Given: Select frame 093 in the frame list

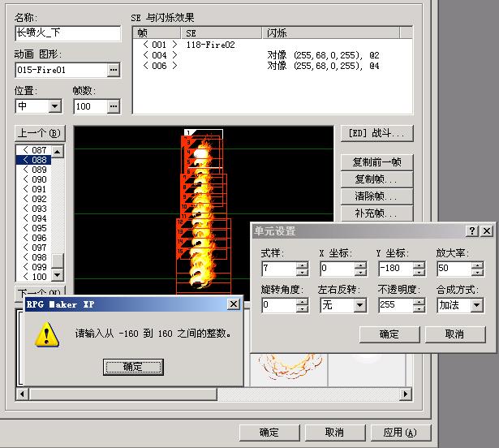Looking at the screenshot, I should point(34,209).
